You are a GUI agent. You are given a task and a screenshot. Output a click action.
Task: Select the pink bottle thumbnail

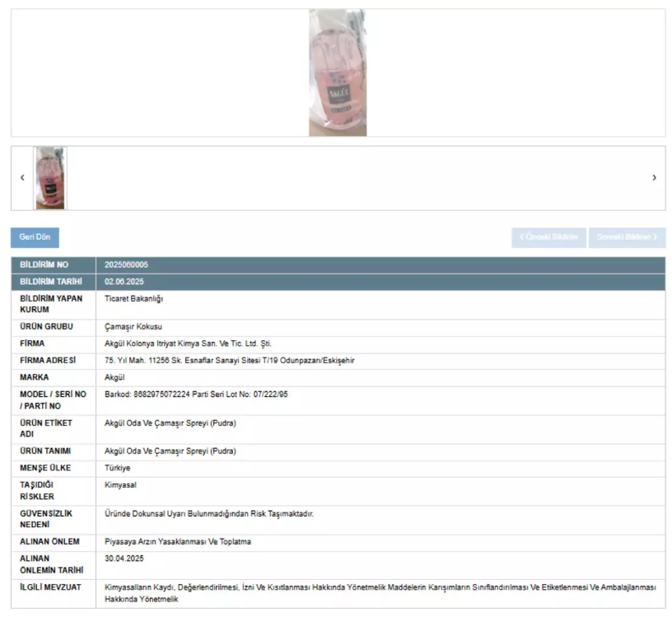coord(50,178)
